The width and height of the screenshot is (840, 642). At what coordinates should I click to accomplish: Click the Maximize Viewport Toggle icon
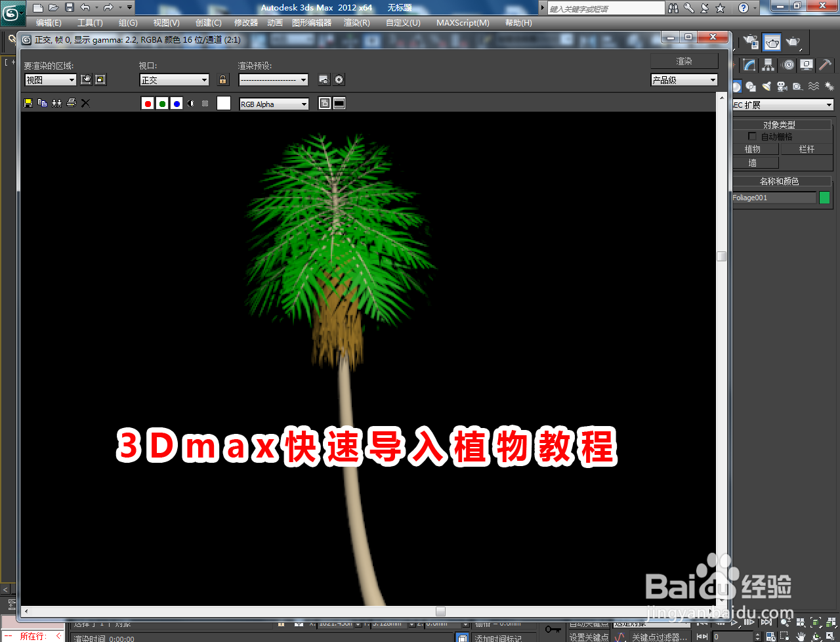(x=829, y=637)
